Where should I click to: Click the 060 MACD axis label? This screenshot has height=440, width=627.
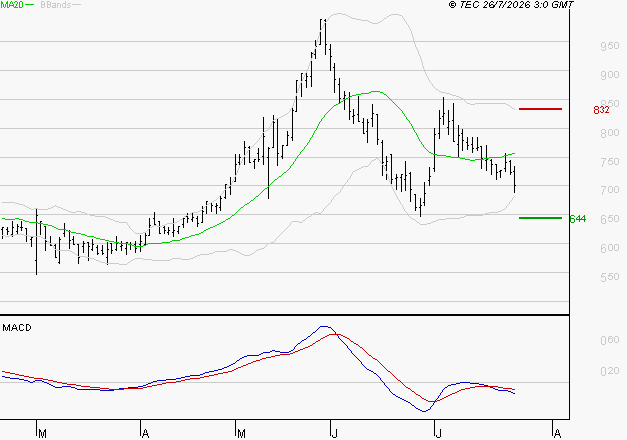coord(610,340)
